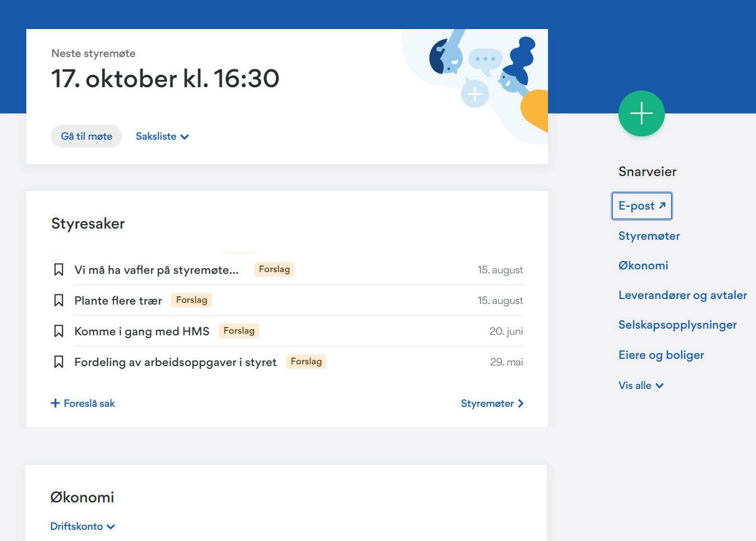756x541 pixels.
Task: Open Økonomi in the Snarveier list
Action: (643, 265)
